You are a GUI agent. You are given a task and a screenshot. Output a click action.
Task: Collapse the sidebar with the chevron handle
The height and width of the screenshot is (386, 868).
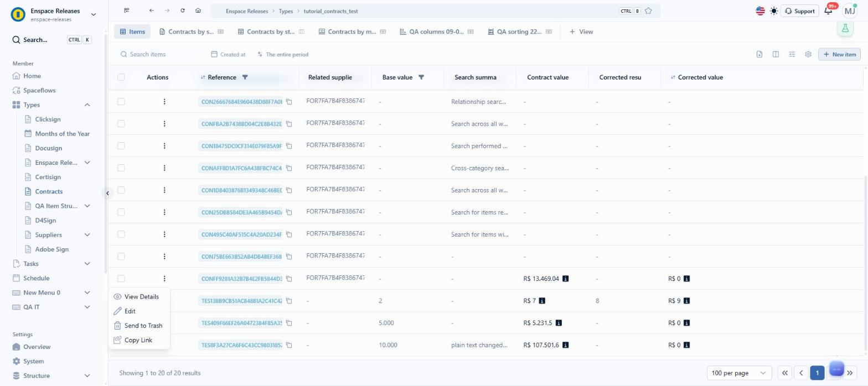[107, 193]
